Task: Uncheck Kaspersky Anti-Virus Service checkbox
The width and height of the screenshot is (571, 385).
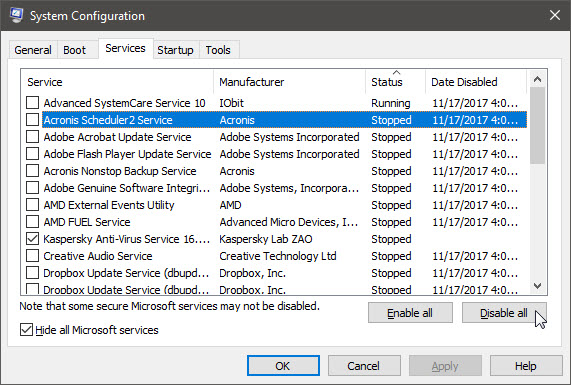Action: (x=32, y=239)
